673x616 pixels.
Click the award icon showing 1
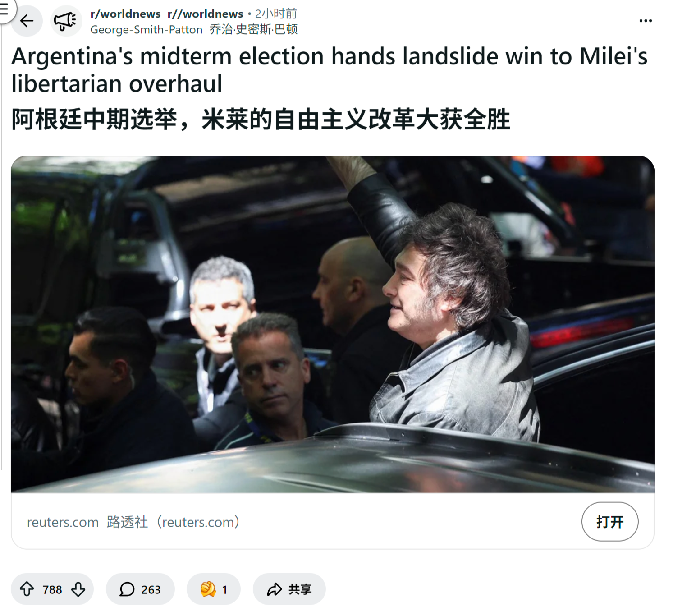213,589
